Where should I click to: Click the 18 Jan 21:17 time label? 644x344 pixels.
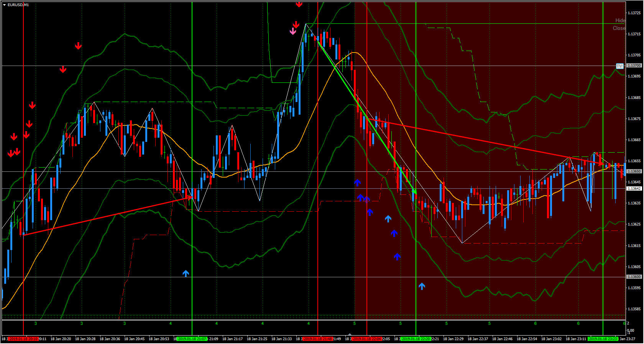pyautogui.click(x=232, y=339)
